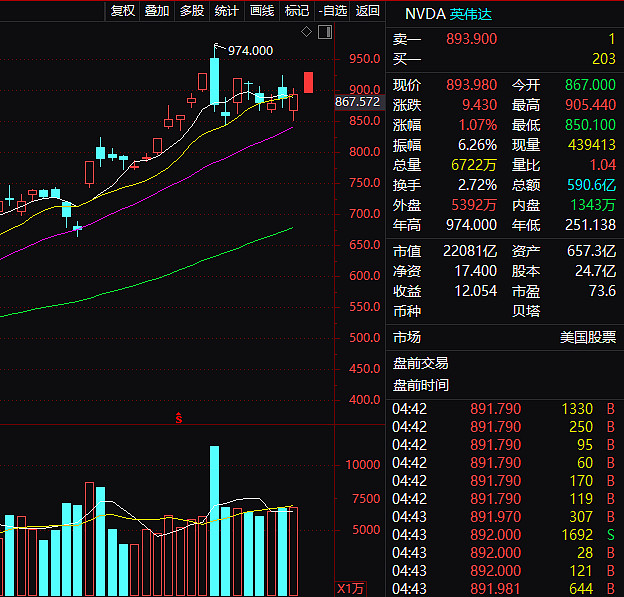Click the 867.572 price axis marker
Viewport: 624px width, 597px height.
pyautogui.click(x=357, y=101)
